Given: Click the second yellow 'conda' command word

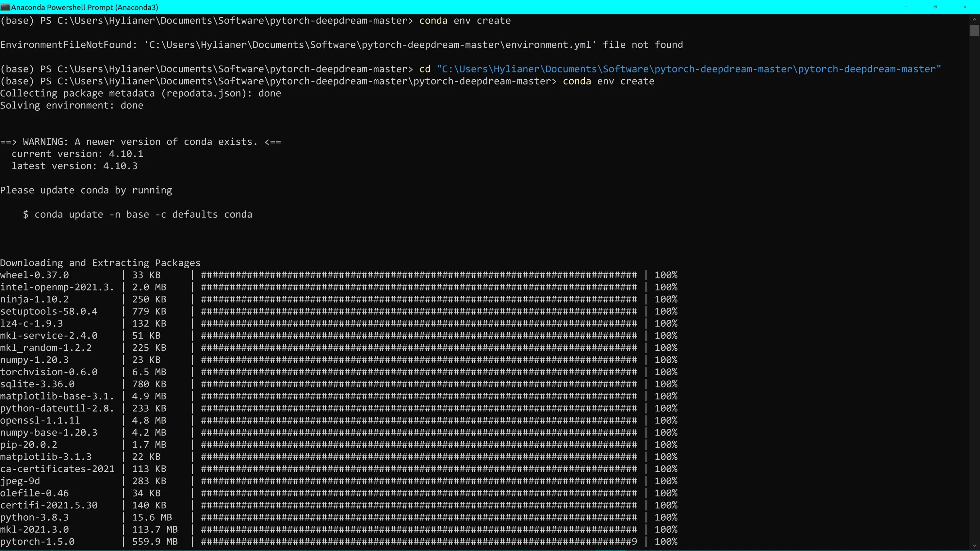Looking at the screenshot, I should tap(577, 81).
